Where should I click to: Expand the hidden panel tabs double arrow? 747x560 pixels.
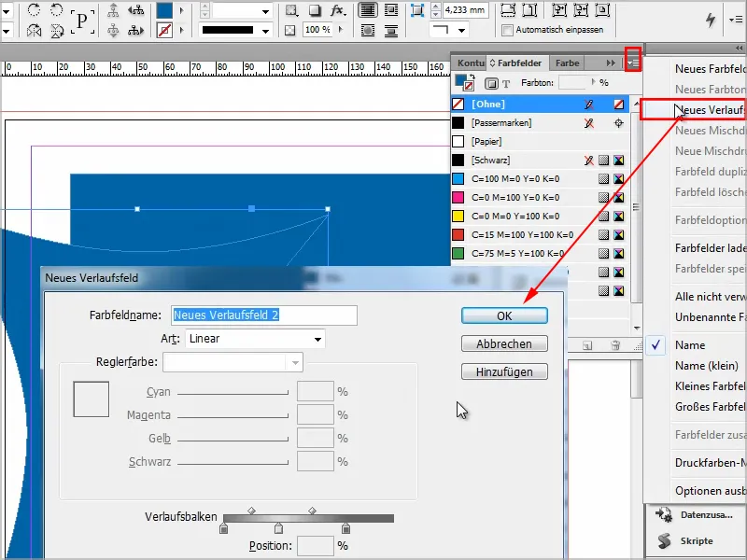tap(611, 63)
